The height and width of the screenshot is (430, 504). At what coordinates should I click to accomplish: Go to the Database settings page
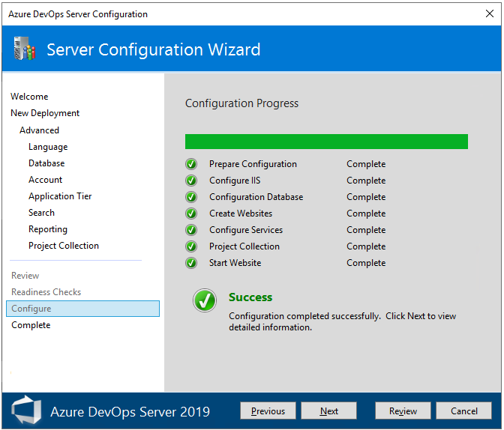46,163
